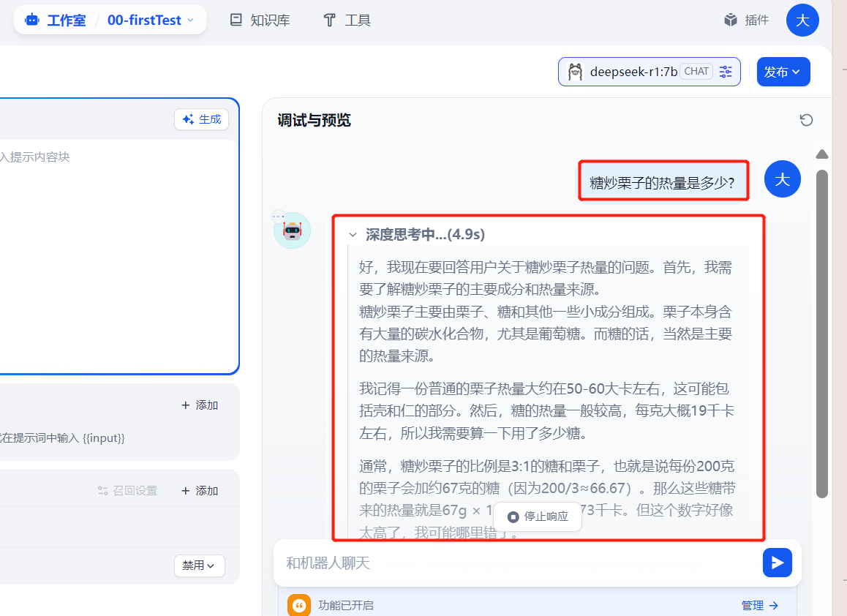Screen dimensions: 847x616
Task: Open the 禁用 dropdown in left panel
Action: coord(199,566)
